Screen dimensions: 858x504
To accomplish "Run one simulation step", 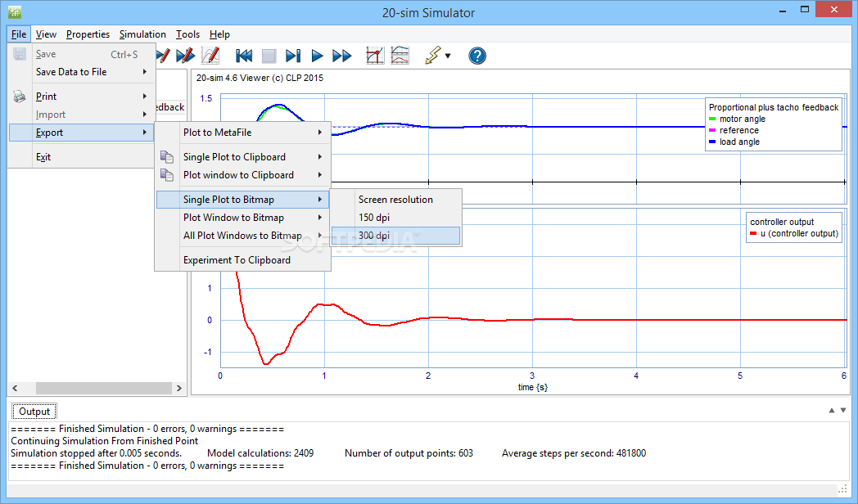I will click(293, 55).
